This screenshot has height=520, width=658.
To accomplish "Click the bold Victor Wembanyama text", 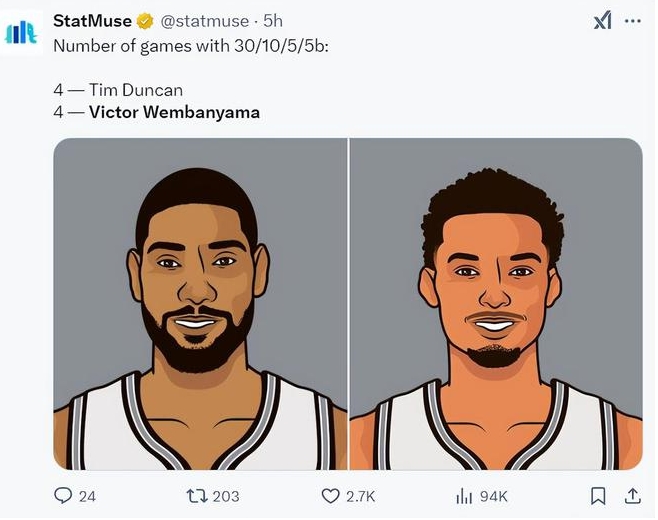I will (x=174, y=112).
